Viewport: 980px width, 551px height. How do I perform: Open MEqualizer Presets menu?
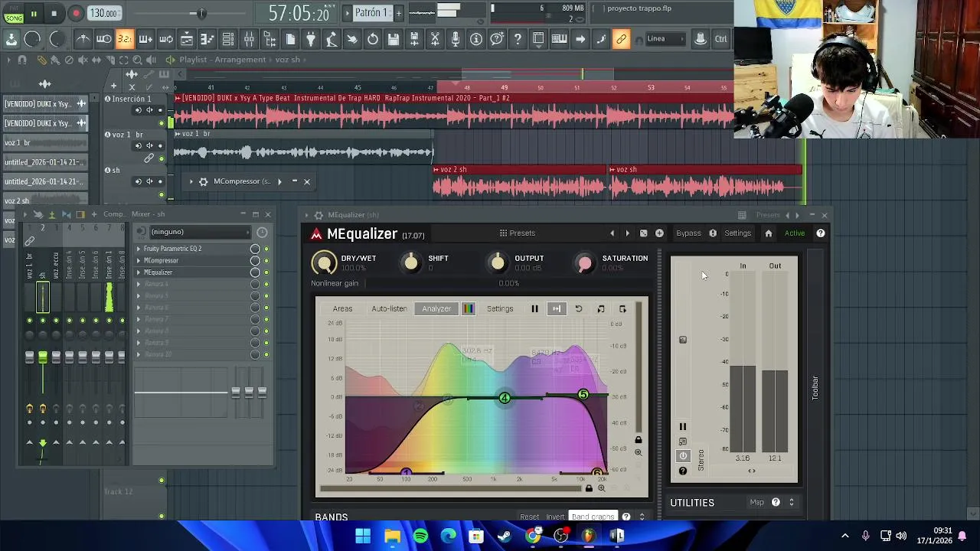click(518, 233)
